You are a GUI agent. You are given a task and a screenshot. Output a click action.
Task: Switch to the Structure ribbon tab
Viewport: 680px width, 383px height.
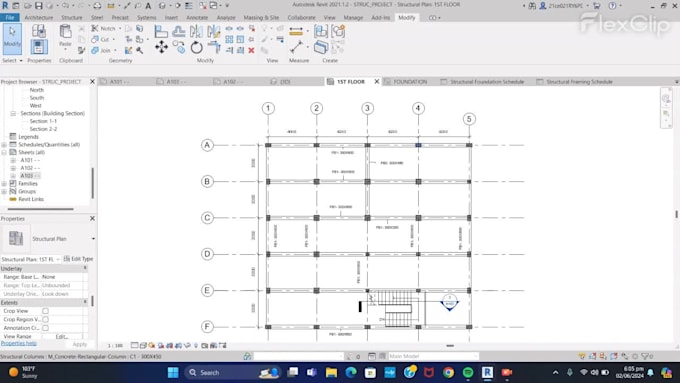point(72,17)
